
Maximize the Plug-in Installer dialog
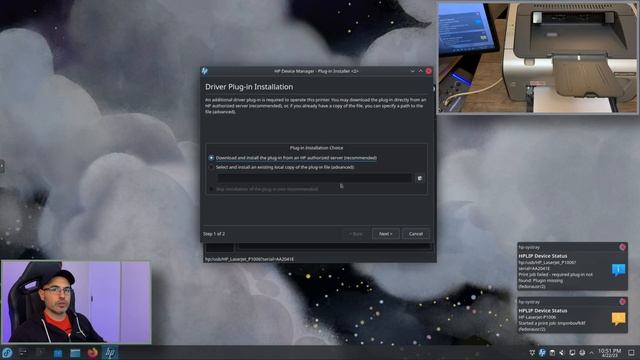pyautogui.click(x=420, y=71)
